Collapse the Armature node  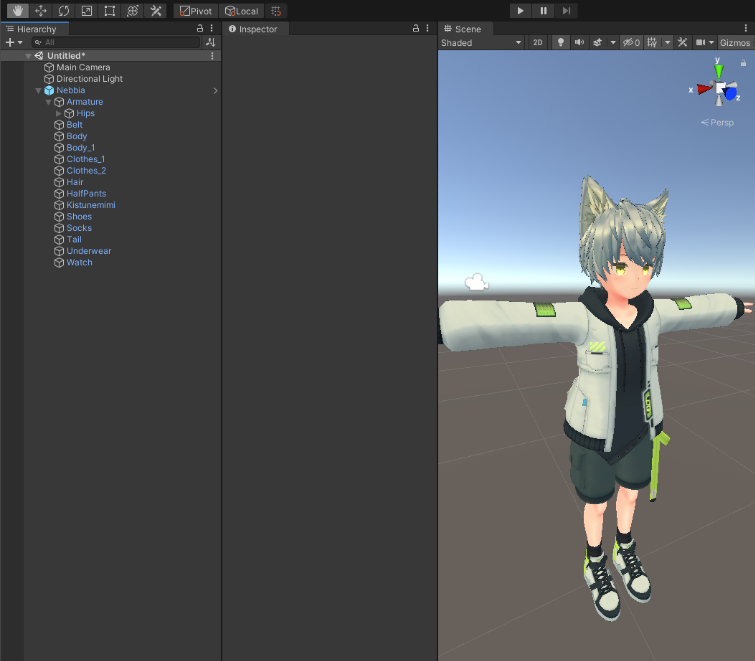pyautogui.click(x=48, y=102)
